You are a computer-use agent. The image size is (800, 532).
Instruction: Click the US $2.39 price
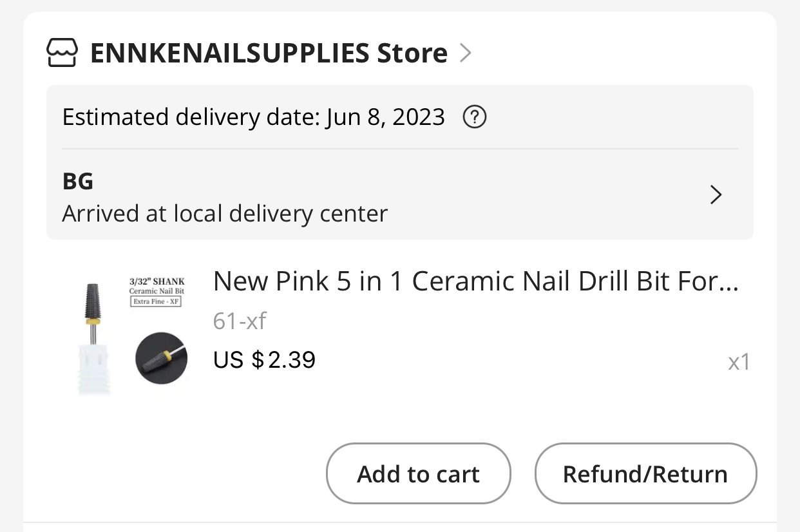[264, 359]
